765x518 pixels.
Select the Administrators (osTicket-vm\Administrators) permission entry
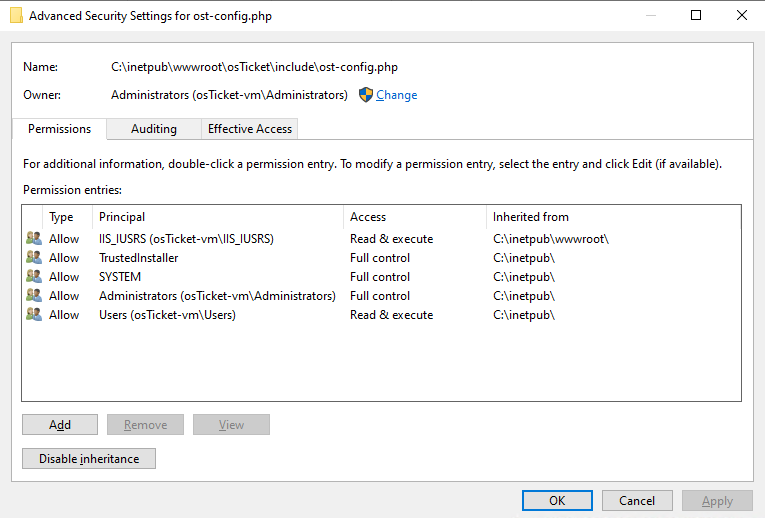pos(217,296)
